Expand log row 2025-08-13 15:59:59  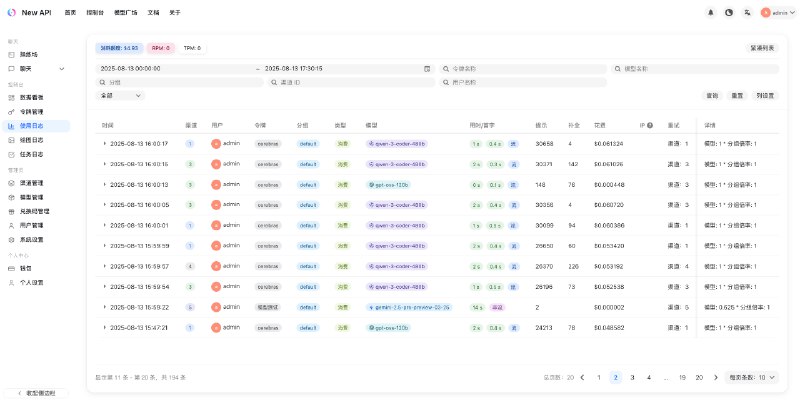[x=105, y=246]
